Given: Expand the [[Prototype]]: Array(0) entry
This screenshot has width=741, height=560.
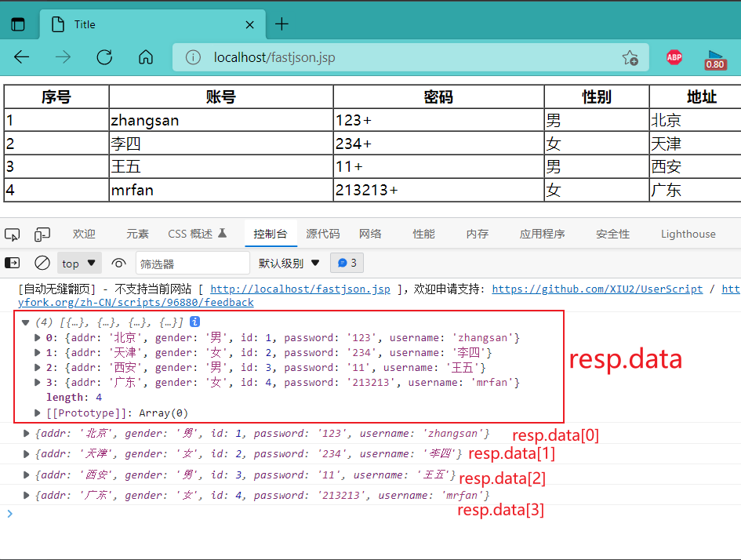Looking at the screenshot, I should (x=37, y=413).
